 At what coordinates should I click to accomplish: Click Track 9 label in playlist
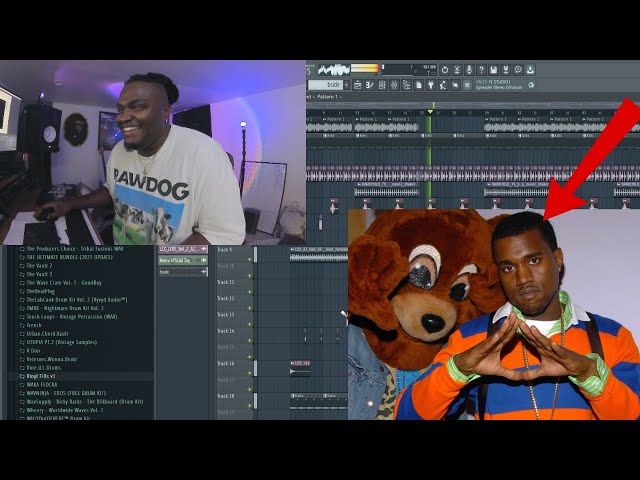(224, 249)
